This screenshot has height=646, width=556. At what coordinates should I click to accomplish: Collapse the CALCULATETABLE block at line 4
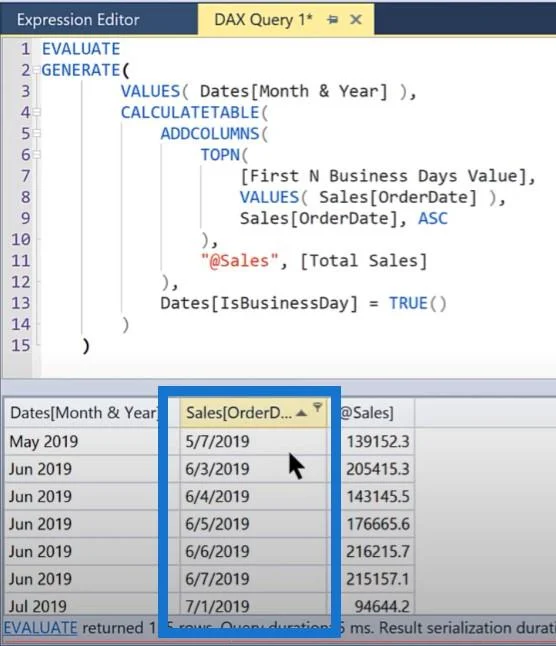(x=36, y=112)
